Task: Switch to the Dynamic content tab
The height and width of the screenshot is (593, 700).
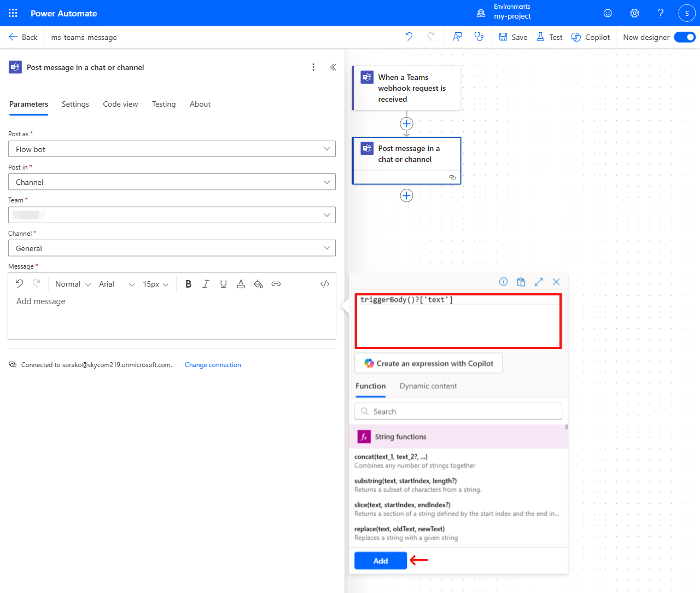Action: pyautogui.click(x=428, y=386)
